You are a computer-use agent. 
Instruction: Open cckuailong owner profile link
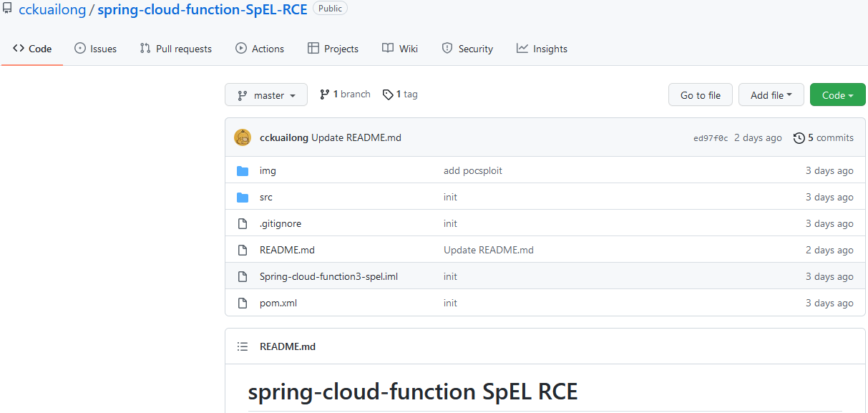(52, 9)
